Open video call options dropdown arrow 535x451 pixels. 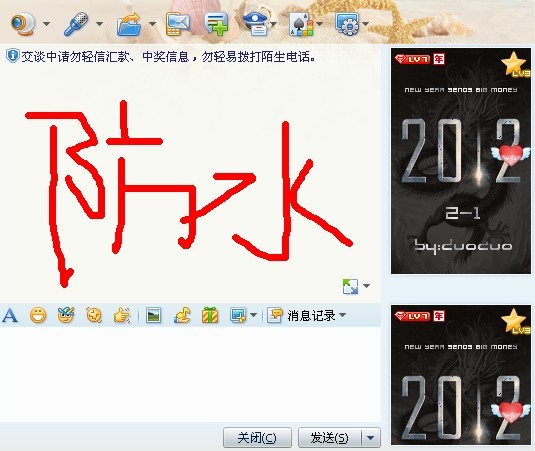coord(46,24)
